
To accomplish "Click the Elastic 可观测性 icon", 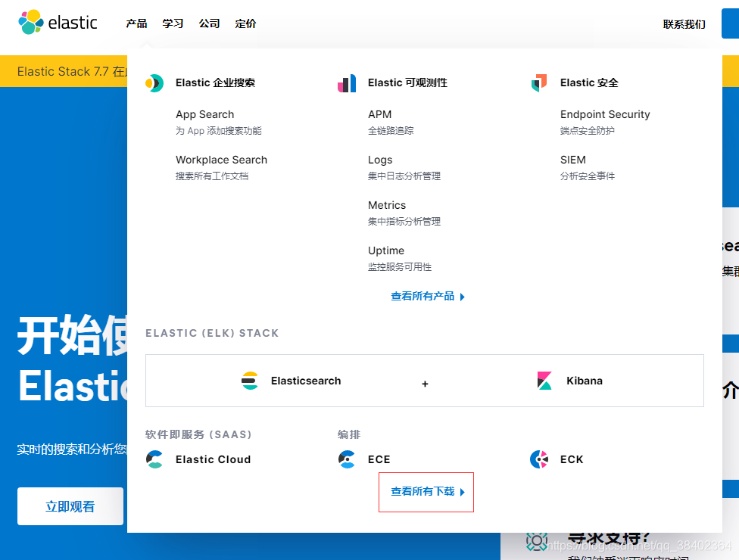I will click(x=347, y=83).
